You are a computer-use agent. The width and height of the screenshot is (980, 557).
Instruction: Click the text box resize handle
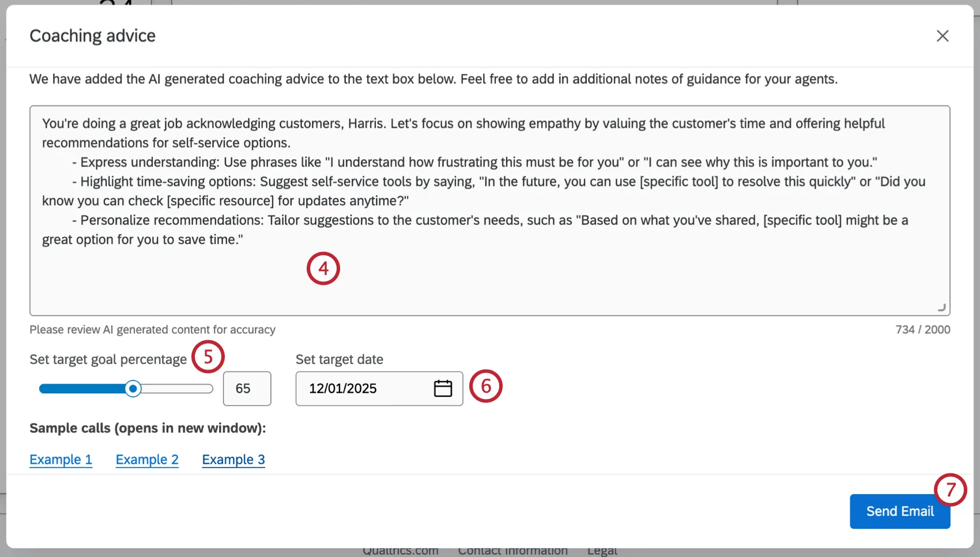coord(941,307)
